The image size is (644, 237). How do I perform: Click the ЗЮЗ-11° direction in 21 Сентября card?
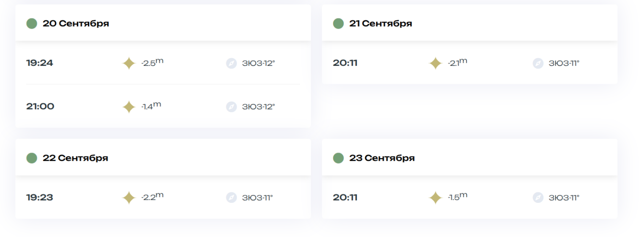tap(564, 63)
